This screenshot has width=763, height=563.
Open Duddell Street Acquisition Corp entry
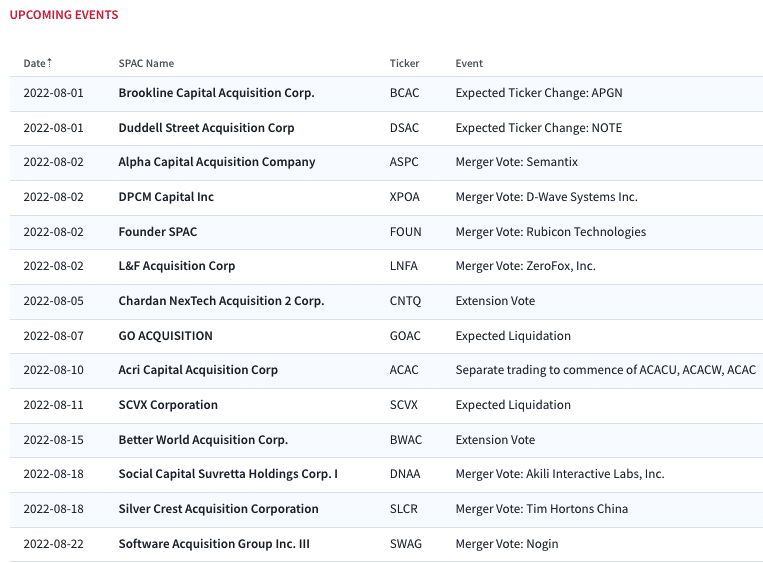[206, 128]
